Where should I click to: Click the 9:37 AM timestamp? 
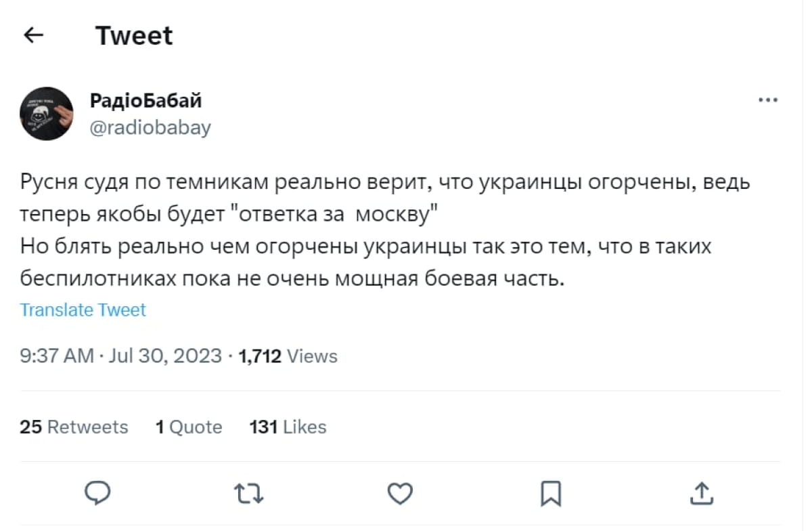[x=57, y=356]
